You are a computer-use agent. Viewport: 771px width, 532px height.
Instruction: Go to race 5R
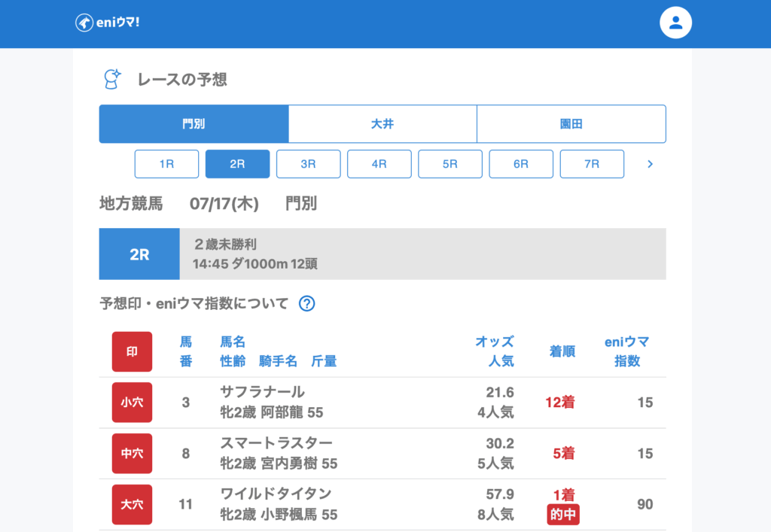450,164
